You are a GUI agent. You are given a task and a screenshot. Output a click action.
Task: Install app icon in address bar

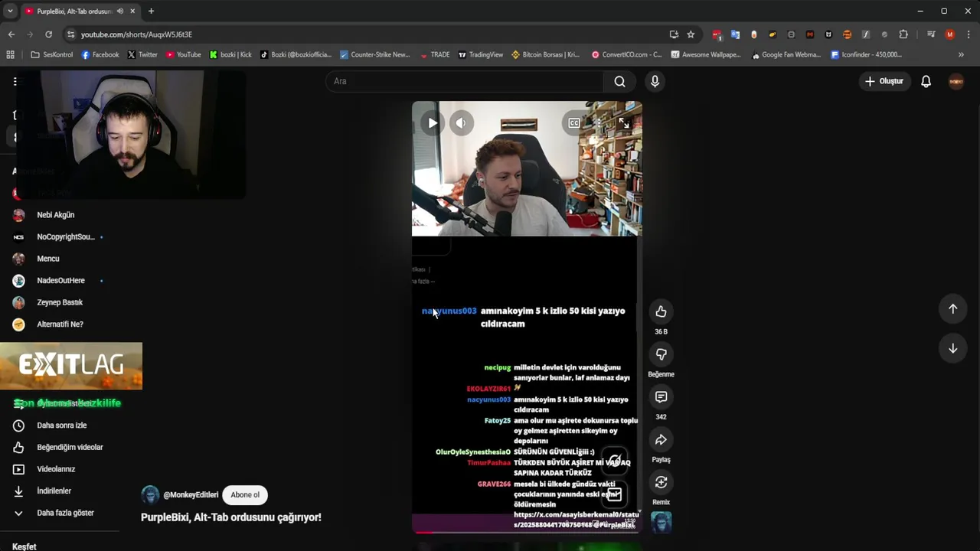click(674, 34)
